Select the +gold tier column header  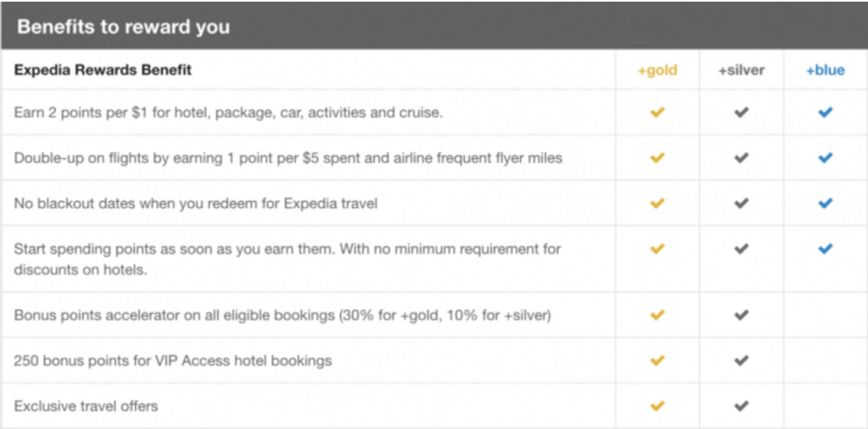[x=657, y=70]
